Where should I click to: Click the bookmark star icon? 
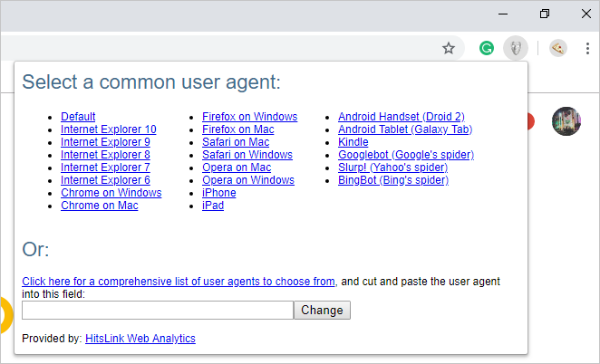tap(448, 48)
